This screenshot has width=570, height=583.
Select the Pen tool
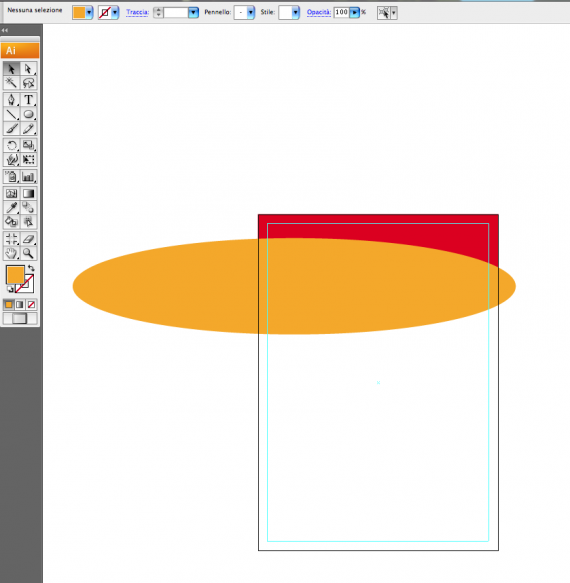point(12,100)
